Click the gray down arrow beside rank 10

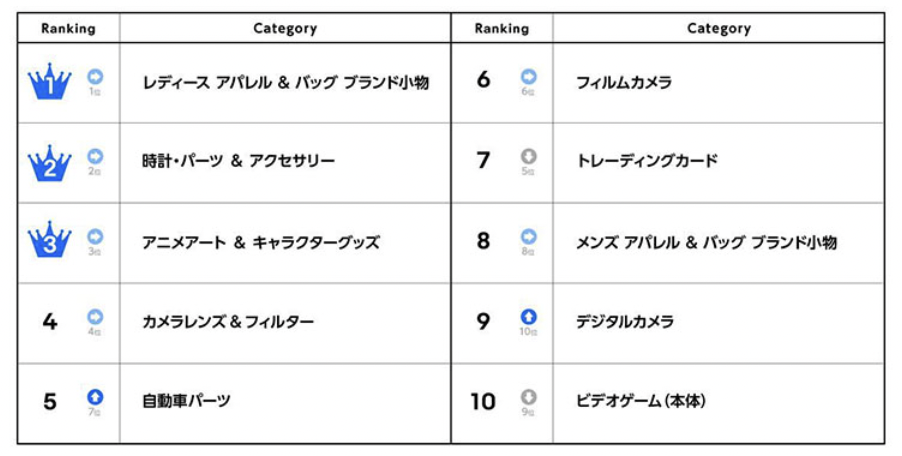coord(528,396)
